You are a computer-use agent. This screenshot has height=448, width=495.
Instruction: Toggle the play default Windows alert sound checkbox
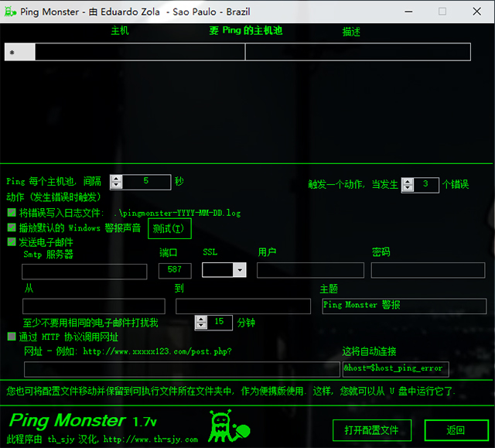tap(12, 227)
